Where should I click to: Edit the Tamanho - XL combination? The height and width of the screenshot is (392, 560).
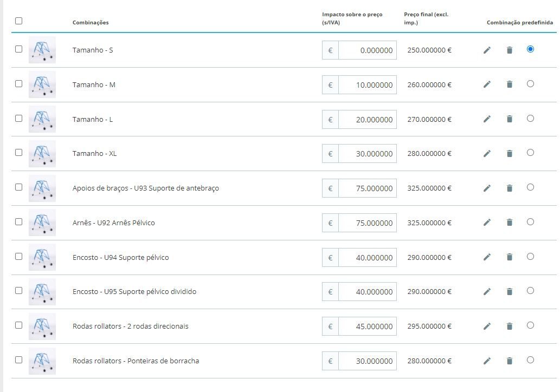(487, 154)
